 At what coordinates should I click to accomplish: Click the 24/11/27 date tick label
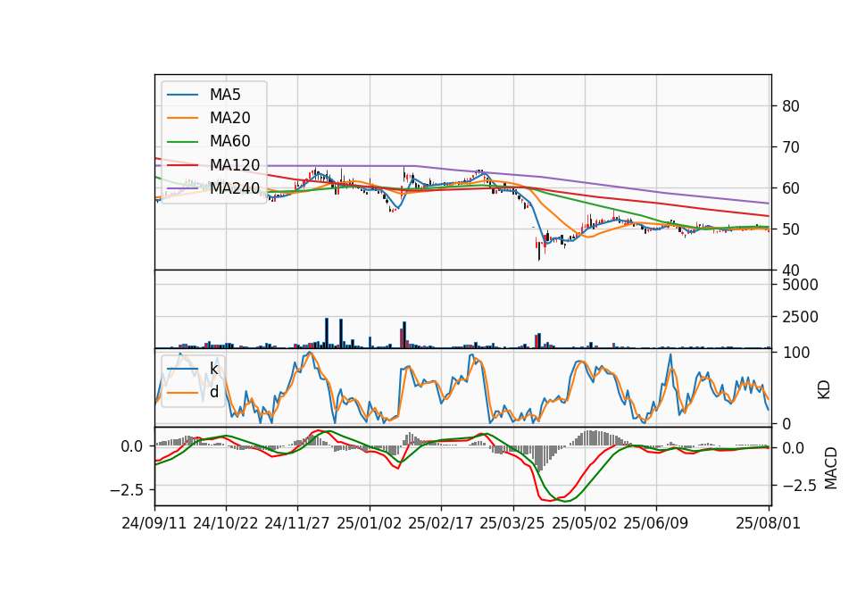[297, 524]
